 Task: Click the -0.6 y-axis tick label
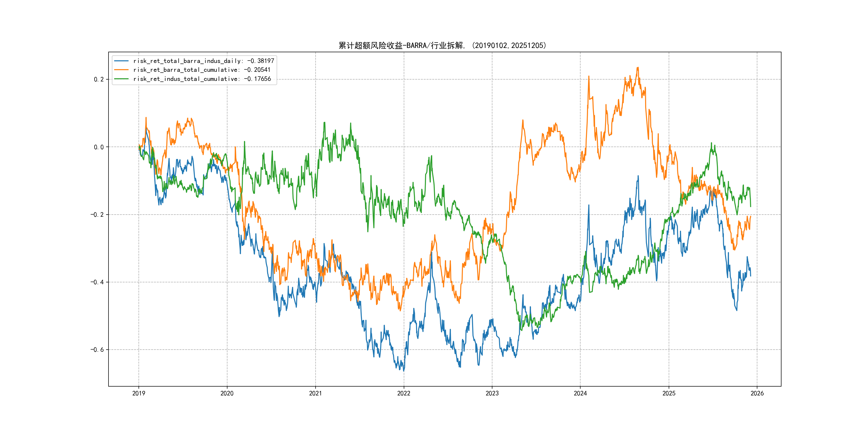point(97,350)
